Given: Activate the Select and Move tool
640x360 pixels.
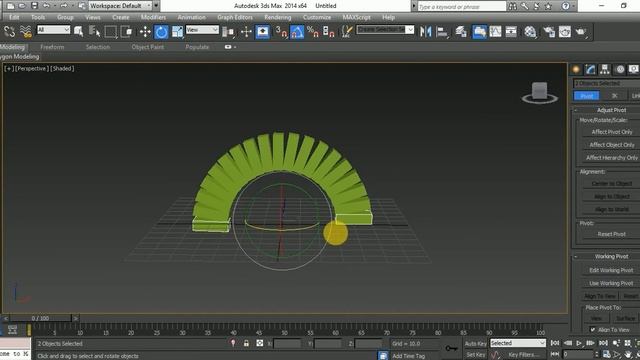Looking at the screenshot, I should click(x=144, y=31).
